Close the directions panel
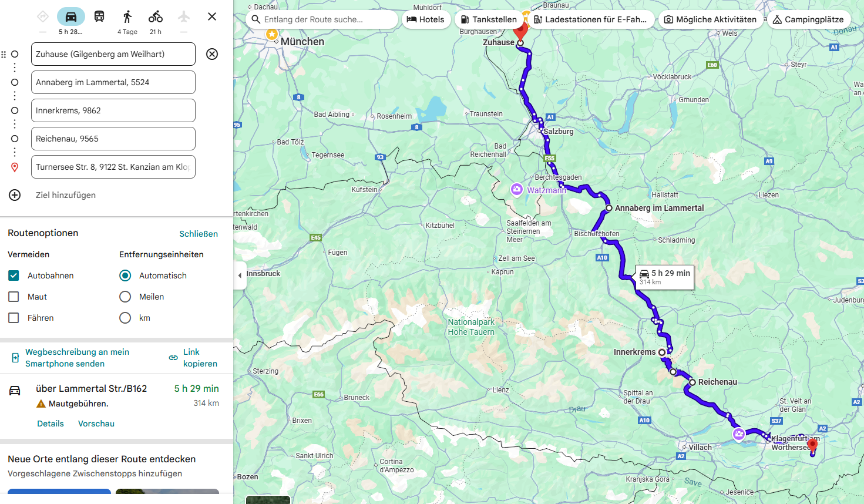864x504 pixels. click(x=212, y=16)
